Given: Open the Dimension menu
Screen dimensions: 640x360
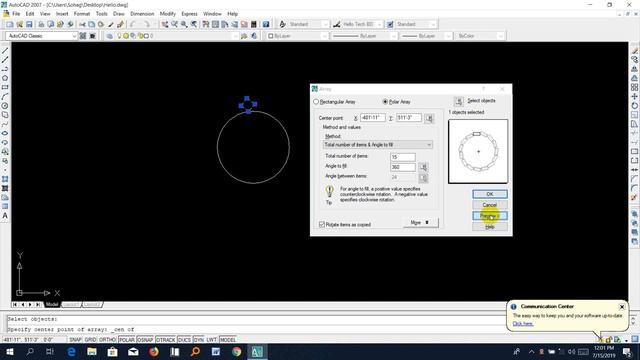Looking at the screenshot, I should (142, 13).
